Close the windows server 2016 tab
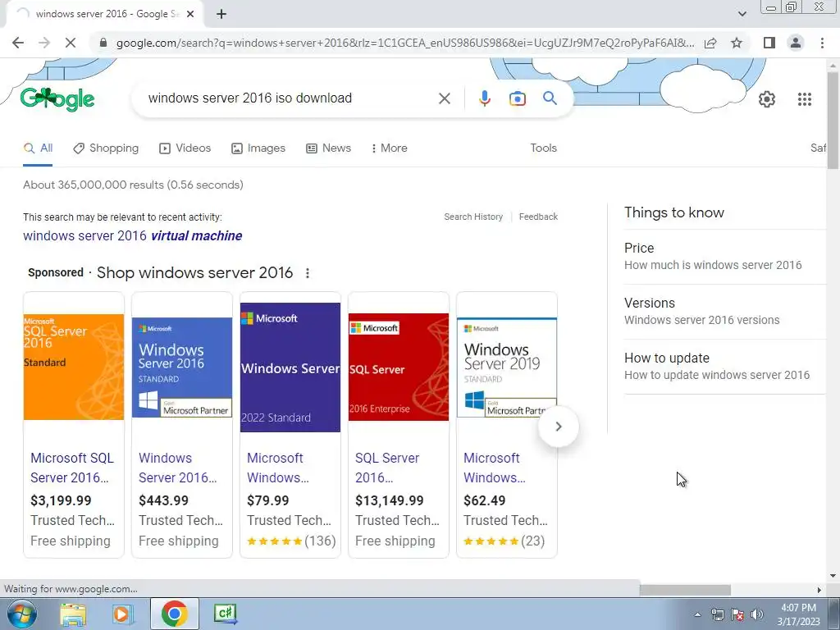The height and width of the screenshot is (630, 840). [190, 14]
